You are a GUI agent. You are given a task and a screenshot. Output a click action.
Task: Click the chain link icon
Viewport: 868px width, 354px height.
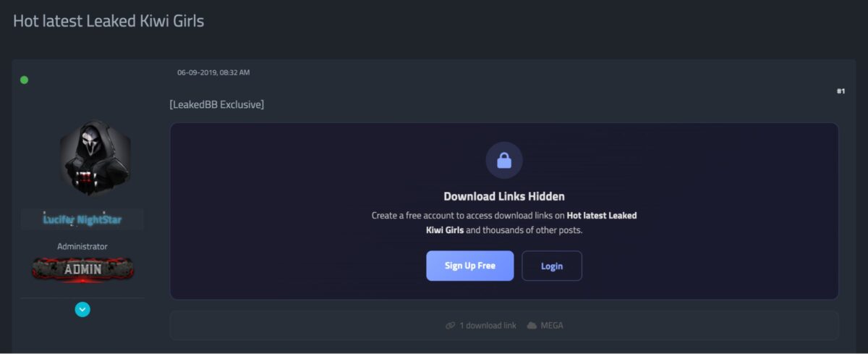[451, 326]
